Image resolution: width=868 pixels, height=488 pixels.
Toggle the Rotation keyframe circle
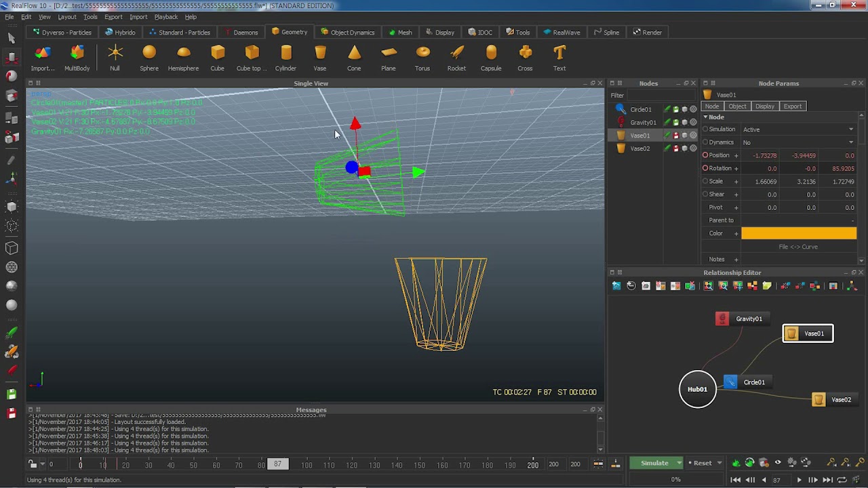coord(705,168)
